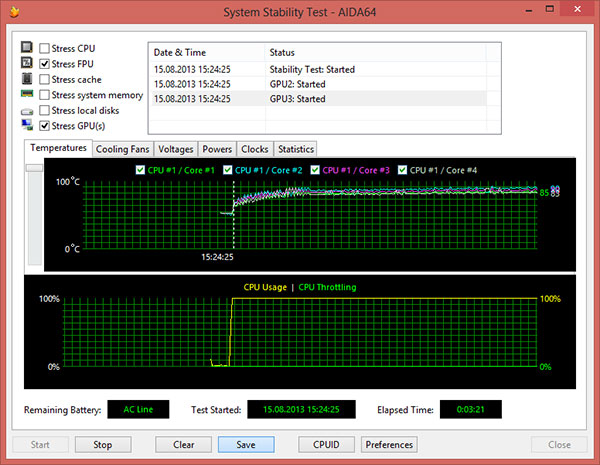Click the CPU chip icon beside Stress CPU
This screenshot has width=600, height=465.
tap(27, 47)
